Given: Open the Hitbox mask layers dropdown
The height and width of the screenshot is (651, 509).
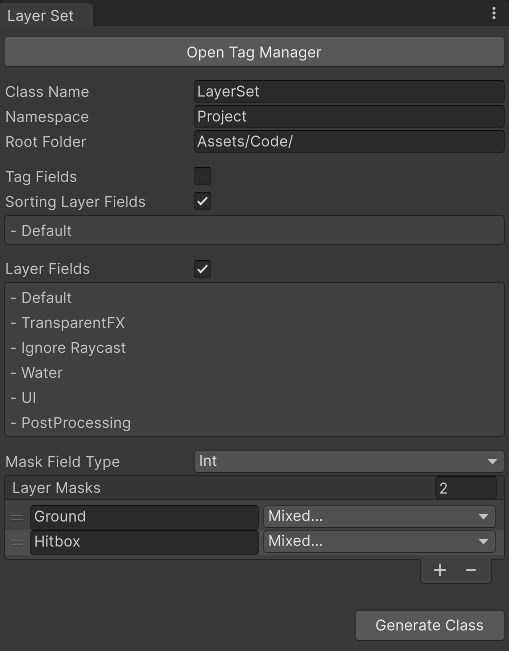Looking at the screenshot, I should [379, 541].
